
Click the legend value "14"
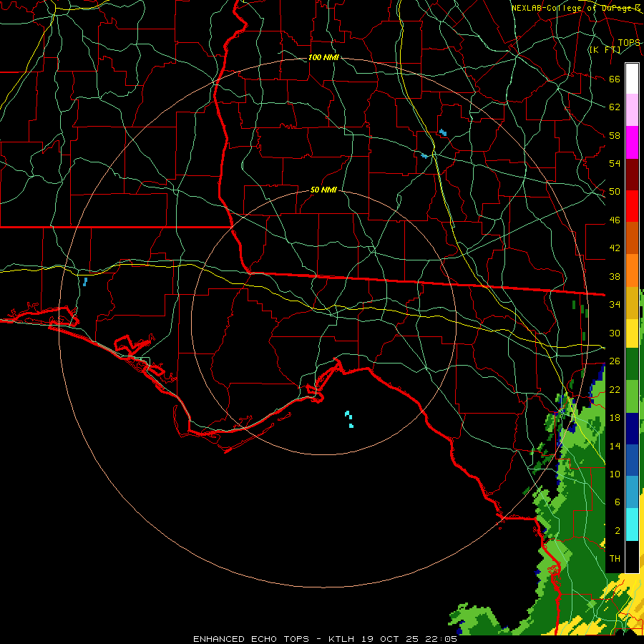click(615, 446)
